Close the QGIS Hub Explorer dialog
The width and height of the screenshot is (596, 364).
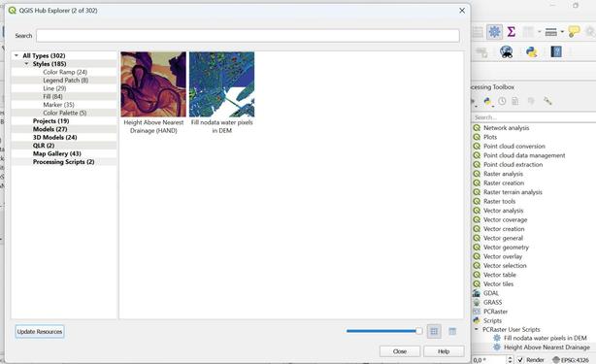[462, 11]
